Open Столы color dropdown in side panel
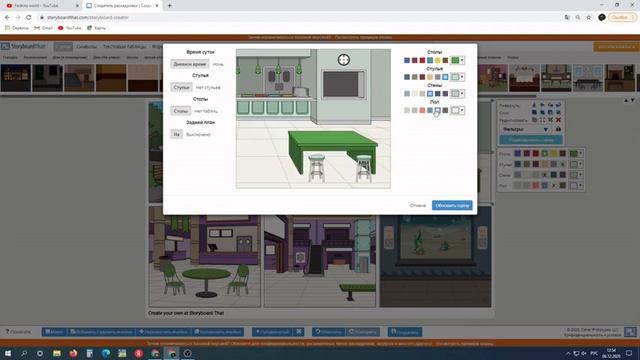The width and height of the screenshot is (640, 360). tap(576, 153)
